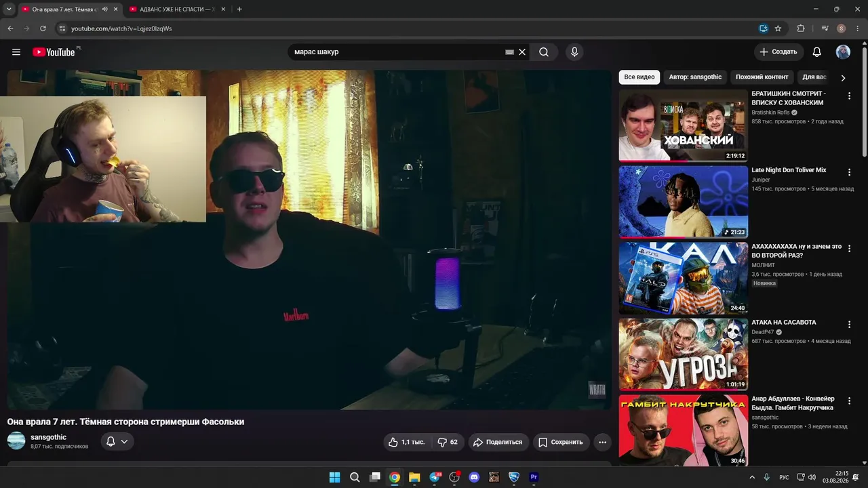Open options menu for Анар Абдуллаев video
The image size is (868, 488).
(849, 401)
